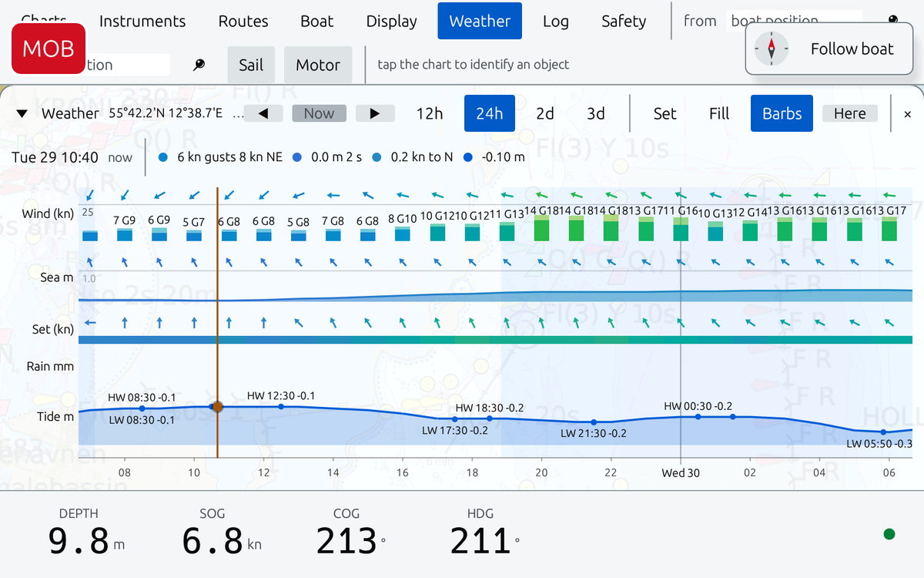The width and height of the screenshot is (924, 578).
Task: Click the Here button
Action: (x=850, y=114)
